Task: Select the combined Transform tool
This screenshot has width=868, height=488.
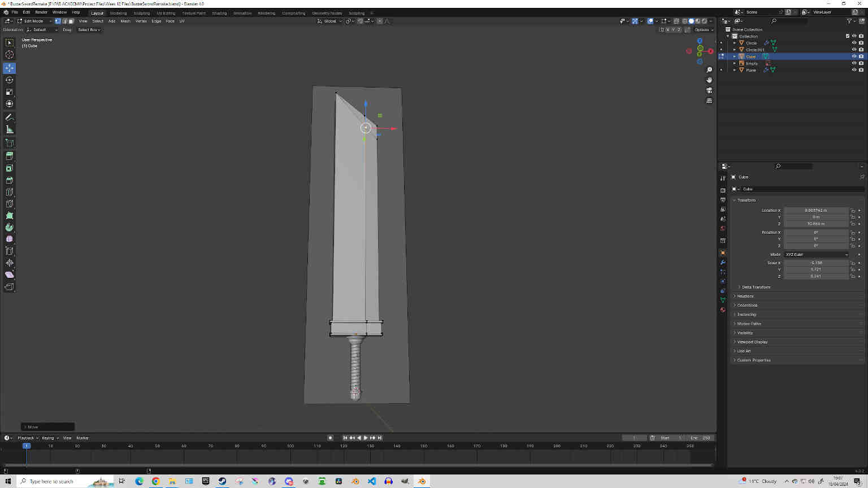Action: [9, 103]
